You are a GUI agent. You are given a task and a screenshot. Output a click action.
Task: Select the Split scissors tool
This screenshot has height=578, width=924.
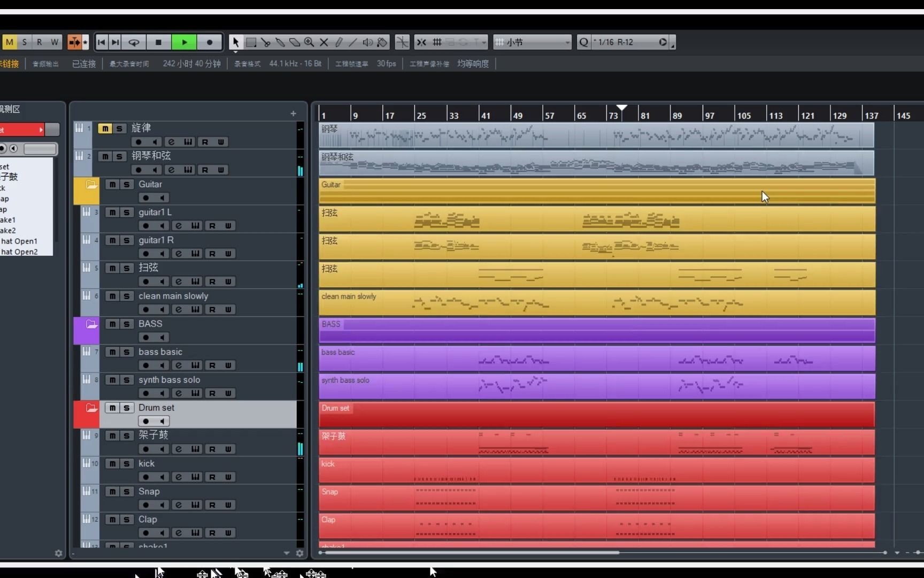[x=266, y=42]
